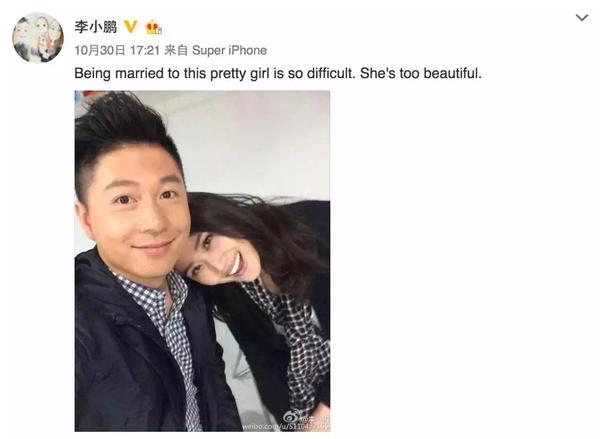Click the 来自 label before the source
Image resolution: width=600 pixels, height=439 pixels.
pyautogui.click(x=176, y=50)
